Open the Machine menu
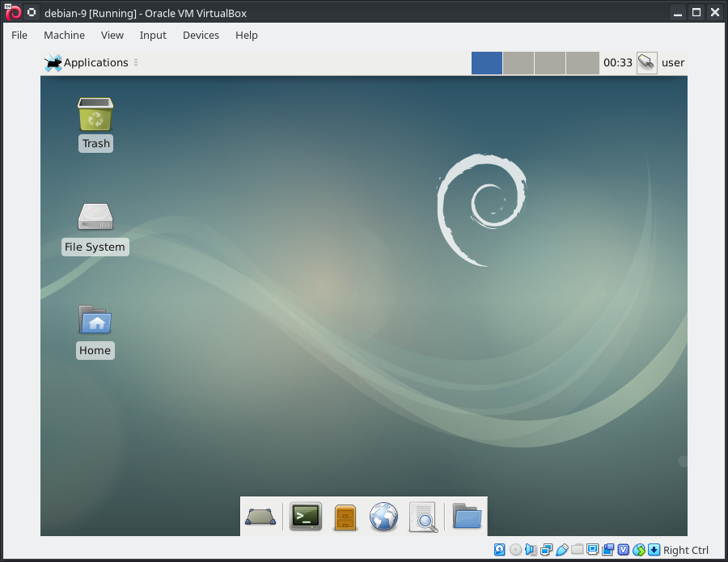The width and height of the screenshot is (728, 562). 64,36
